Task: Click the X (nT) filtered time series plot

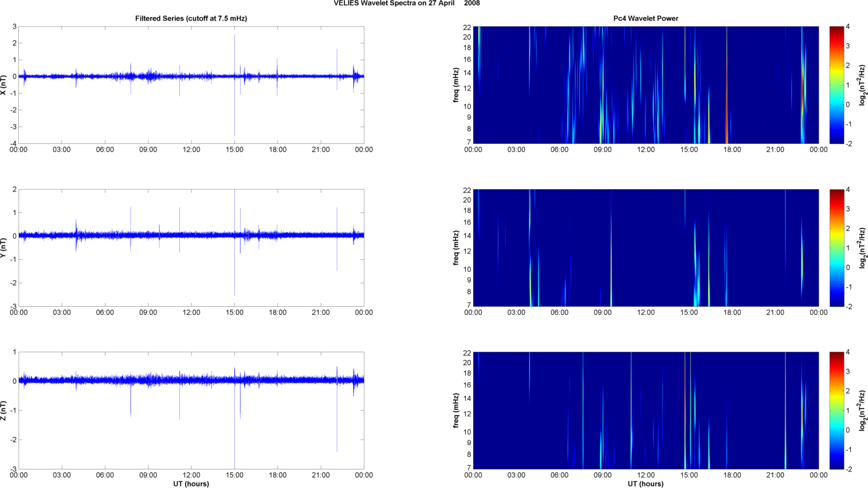Action: coord(191,85)
